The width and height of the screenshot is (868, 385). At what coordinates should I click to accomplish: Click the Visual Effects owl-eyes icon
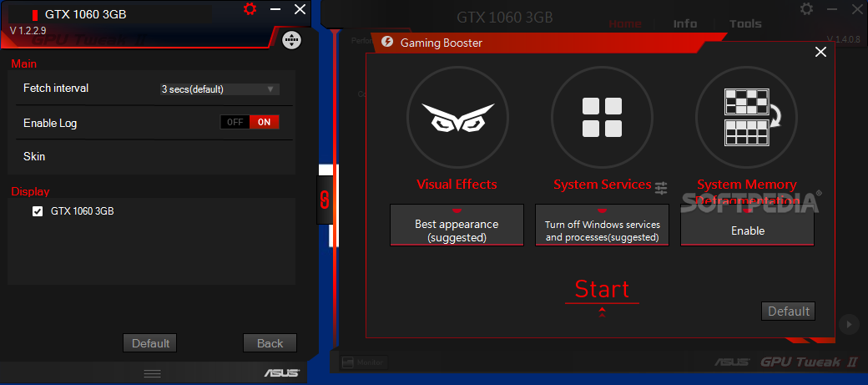click(x=458, y=118)
